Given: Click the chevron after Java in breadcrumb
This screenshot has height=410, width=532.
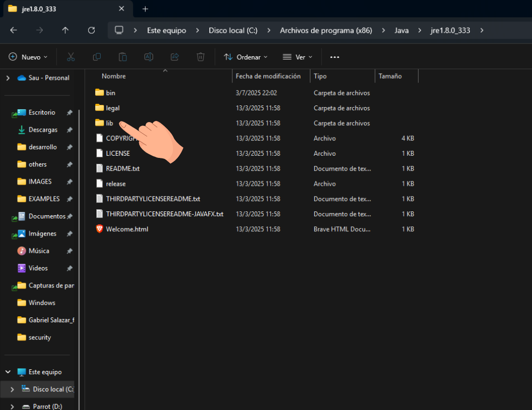Looking at the screenshot, I should (x=420, y=31).
